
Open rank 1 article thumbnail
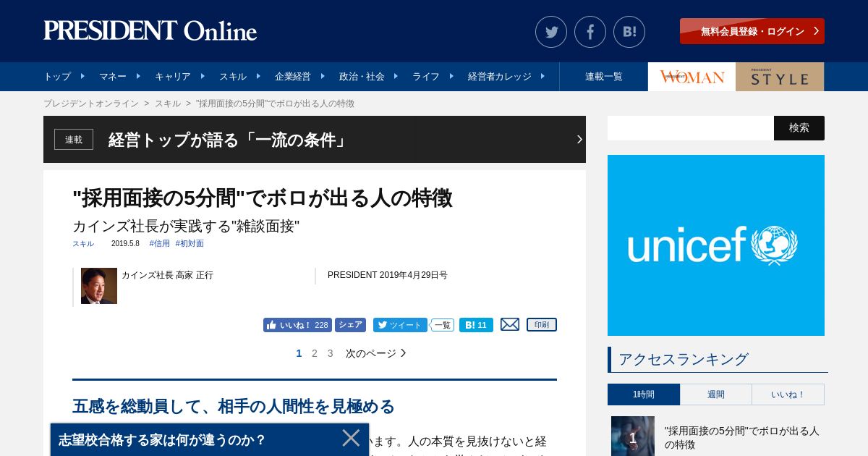click(x=633, y=436)
